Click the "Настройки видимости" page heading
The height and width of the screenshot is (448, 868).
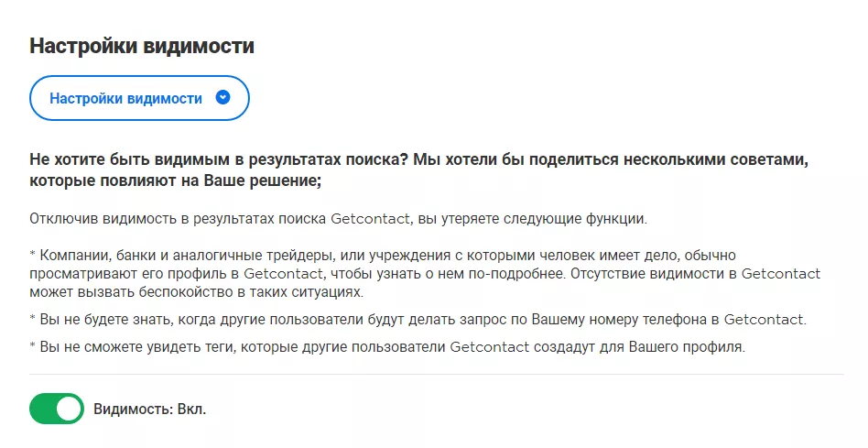pyautogui.click(x=142, y=46)
